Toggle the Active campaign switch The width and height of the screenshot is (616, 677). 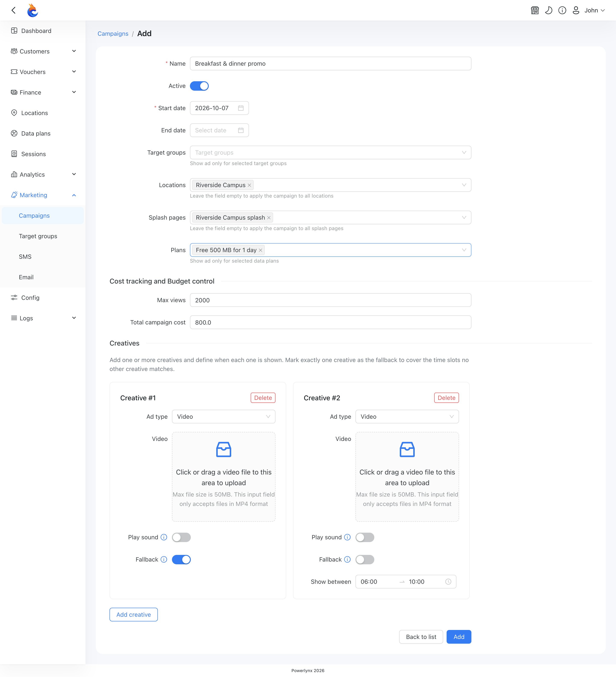199,86
